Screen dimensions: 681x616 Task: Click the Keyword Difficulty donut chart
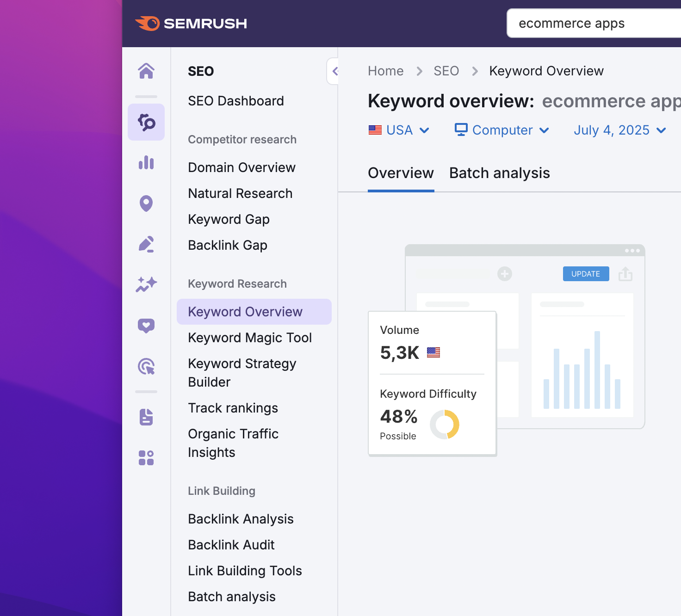click(445, 424)
